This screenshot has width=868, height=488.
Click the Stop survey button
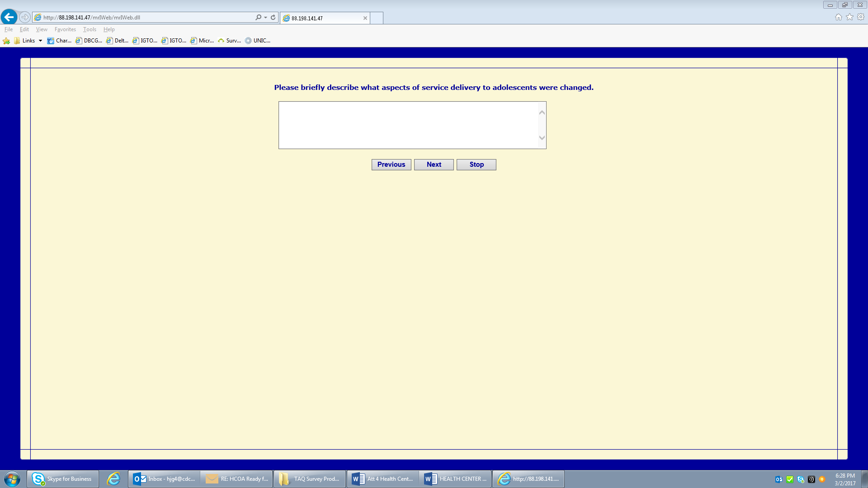click(476, 164)
